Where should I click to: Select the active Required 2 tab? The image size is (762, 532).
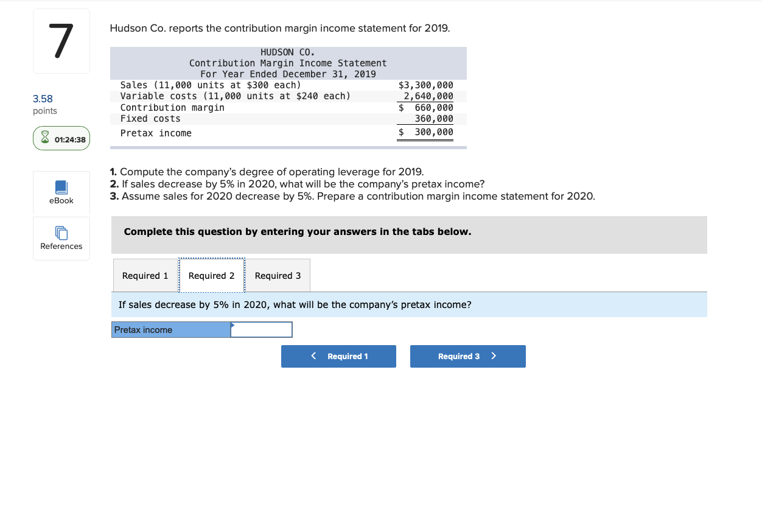(211, 275)
